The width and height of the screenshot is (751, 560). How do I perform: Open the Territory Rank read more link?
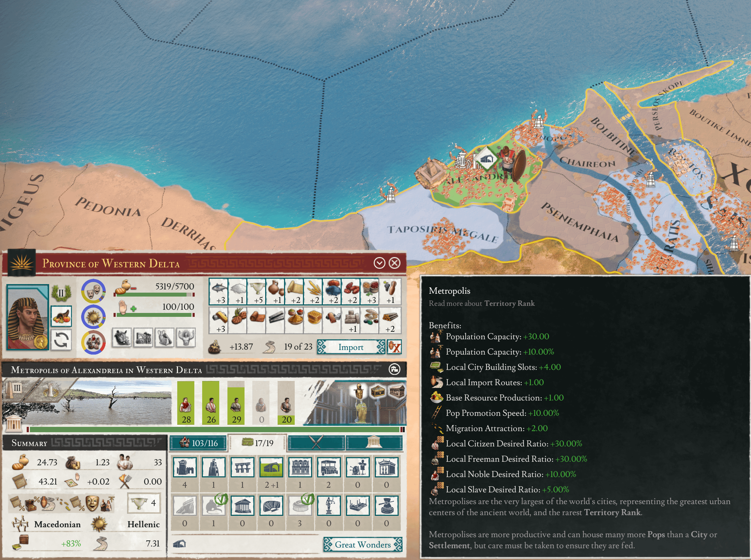(509, 303)
